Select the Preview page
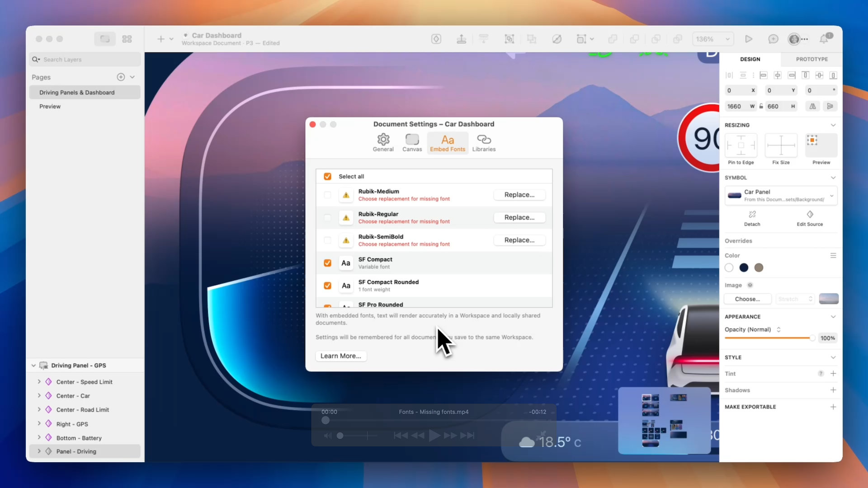 [50, 107]
